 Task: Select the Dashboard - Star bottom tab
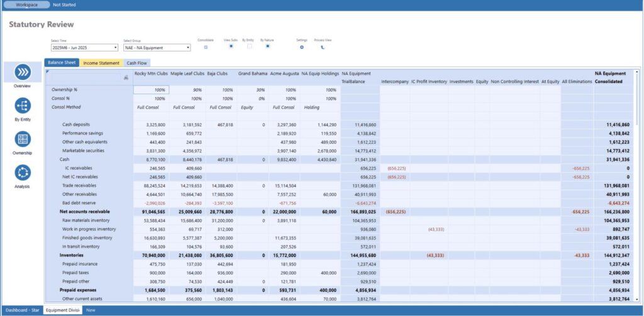pos(22,310)
